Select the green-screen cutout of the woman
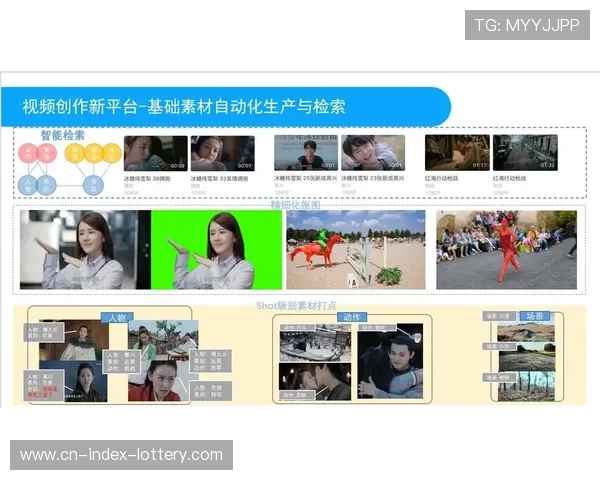Screen dimensions: 600x480 pyautogui.click(x=217, y=250)
